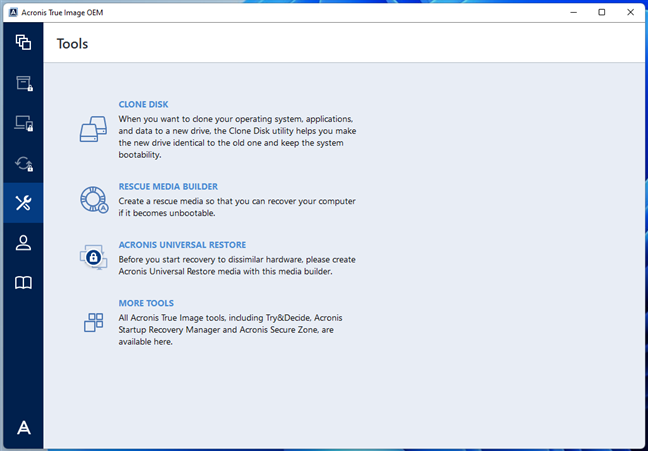Click the Acronis app icon in title bar
The width and height of the screenshot is (648, 451).
pyautogui.click(x=13, y=12)
